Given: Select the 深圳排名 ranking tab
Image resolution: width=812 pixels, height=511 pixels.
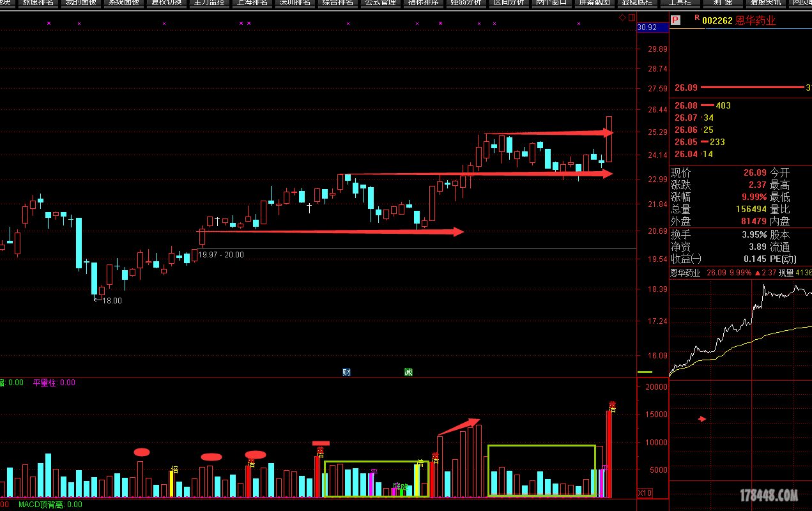Looking at the screenshot, I should [x=295, y=3].
